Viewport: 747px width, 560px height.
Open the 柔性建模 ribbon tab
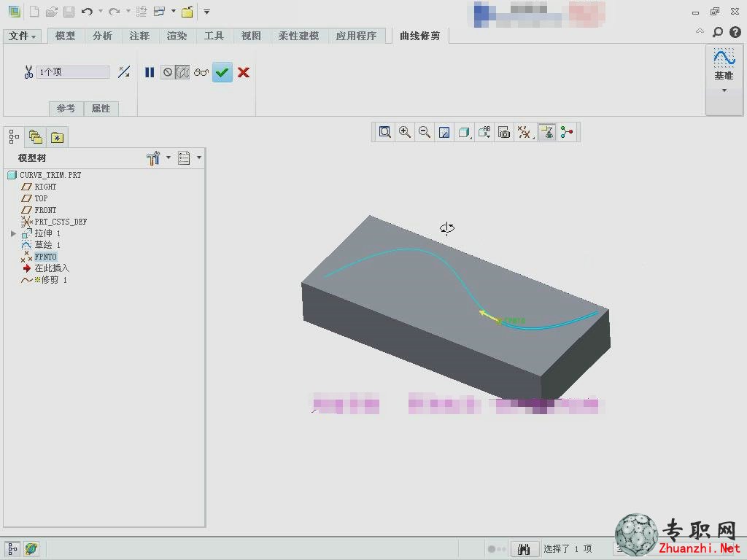pyautogui.click(x=298, y=36)
